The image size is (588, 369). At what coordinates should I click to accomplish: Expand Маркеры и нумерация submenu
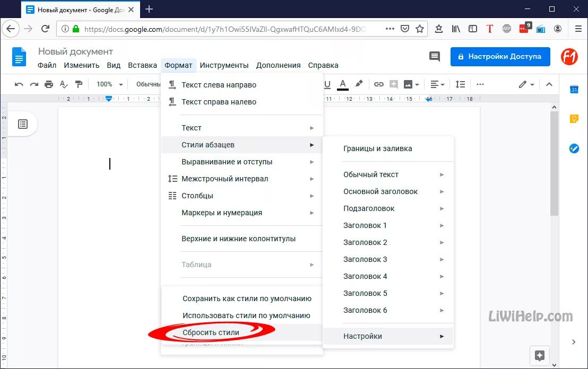point(242,213)
